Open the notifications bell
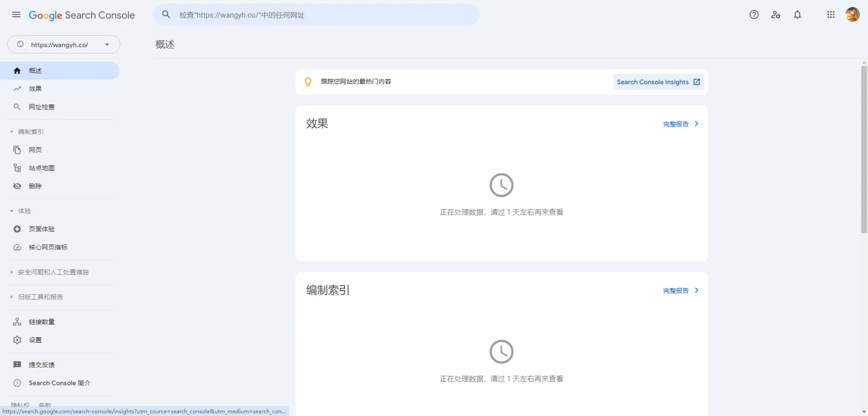The width and height of the screenshot is (868, 416). tap(797, 15)
